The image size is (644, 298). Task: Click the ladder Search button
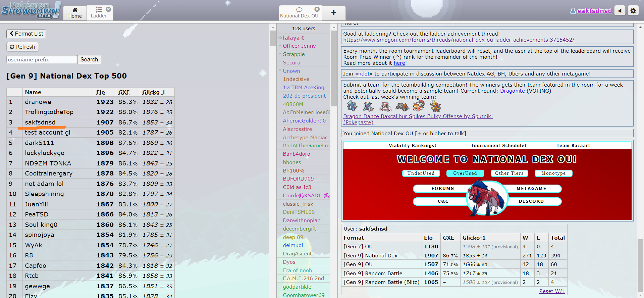pos(89,59)
